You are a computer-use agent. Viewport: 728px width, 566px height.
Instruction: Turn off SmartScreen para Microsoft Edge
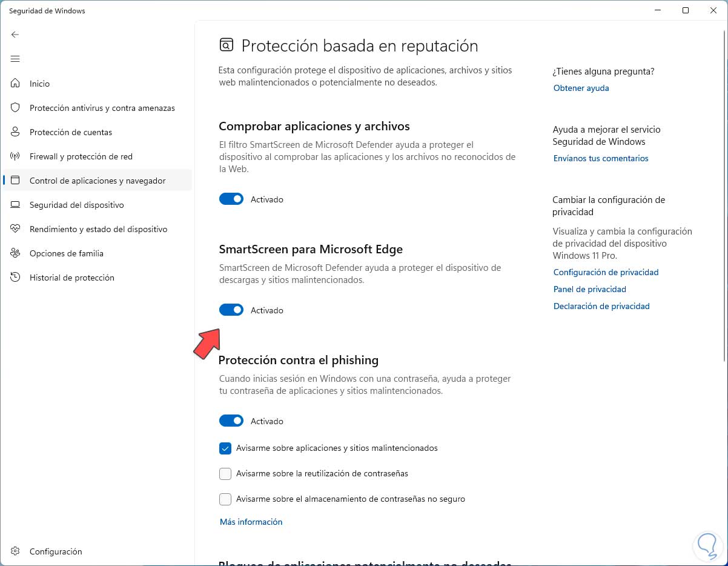click(231, 310)
